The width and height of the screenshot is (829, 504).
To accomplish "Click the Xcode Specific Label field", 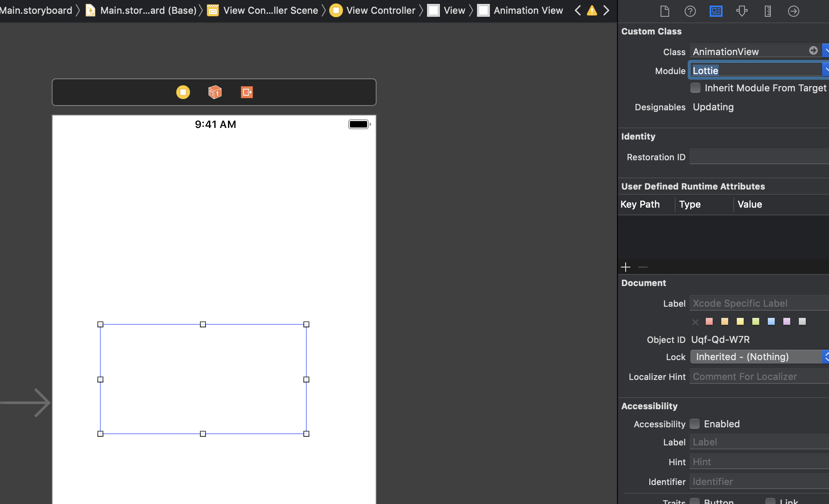I will click(x=759, y=303).
